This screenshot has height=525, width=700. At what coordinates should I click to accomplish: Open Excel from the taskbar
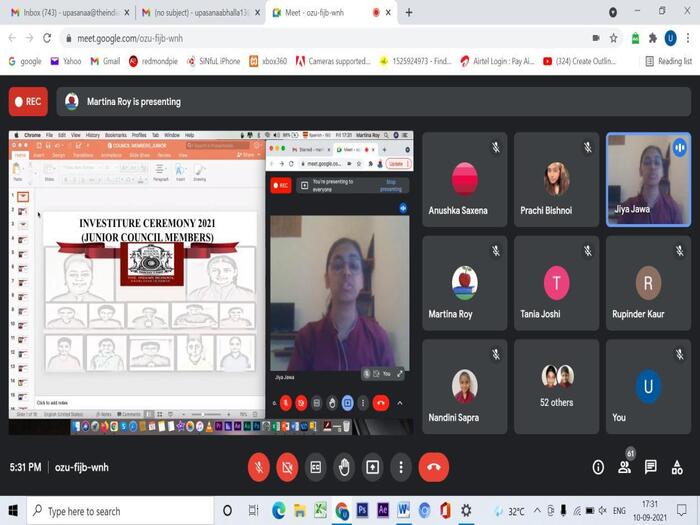coord(320,510)
